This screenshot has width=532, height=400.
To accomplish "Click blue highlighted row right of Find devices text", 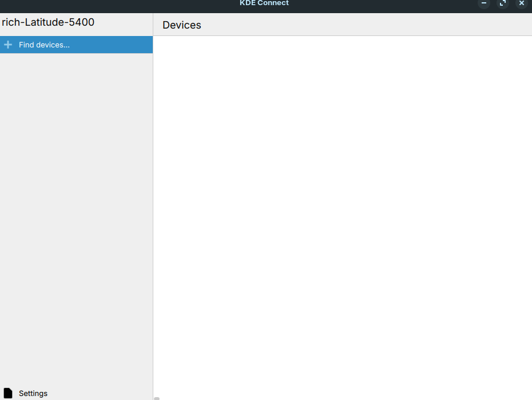I will [x=114, y=45].
